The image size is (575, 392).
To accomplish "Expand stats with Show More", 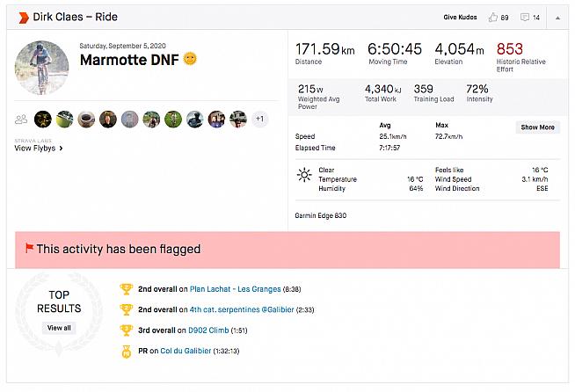I will [537, 127].
